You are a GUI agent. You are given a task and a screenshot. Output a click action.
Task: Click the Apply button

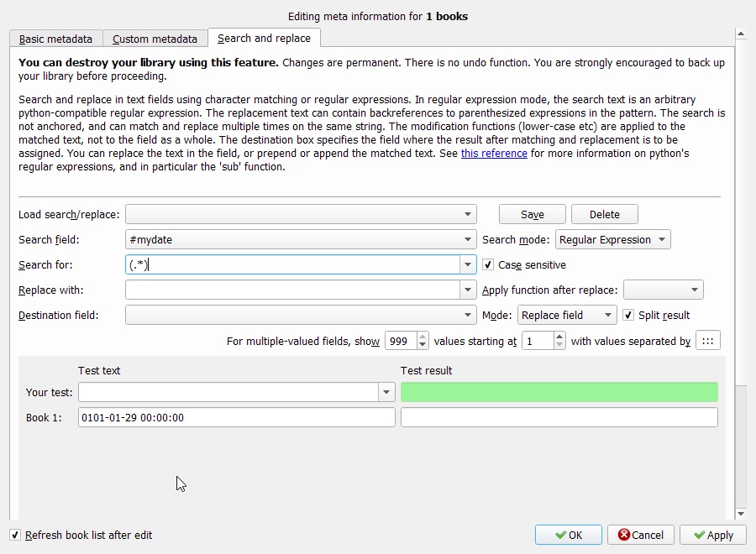pos(713,535)
